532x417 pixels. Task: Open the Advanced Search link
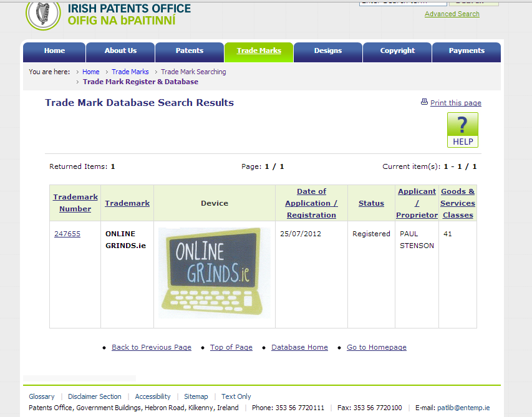pos(452,14)
